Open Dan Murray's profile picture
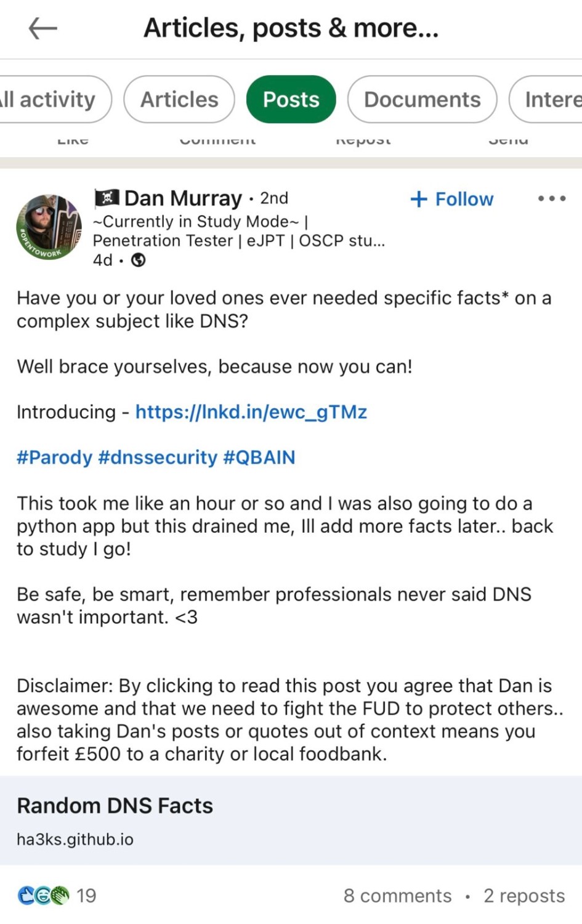 (x=49, y=227)
